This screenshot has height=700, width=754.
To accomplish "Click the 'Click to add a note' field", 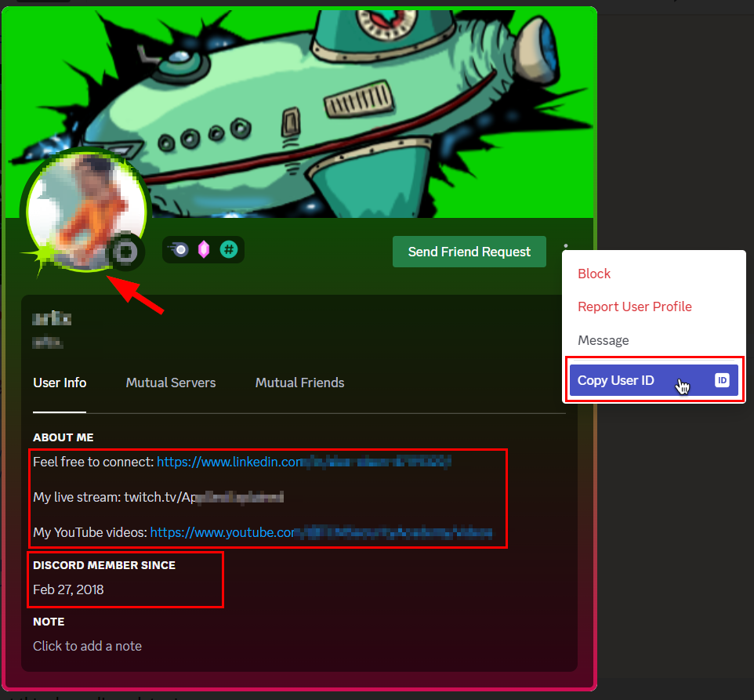I will (88, 646).
